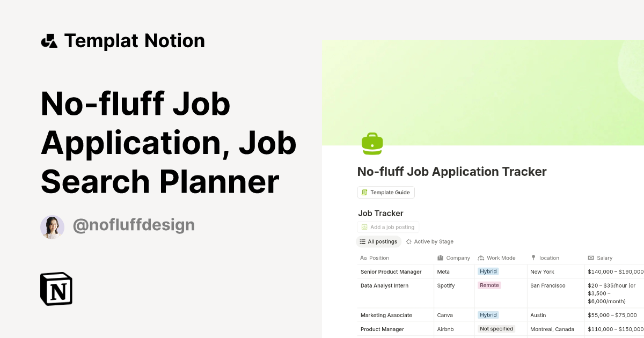644x338 pixels.
Task: Open the Work Mode column header options
Action: (x=501, y=258)
